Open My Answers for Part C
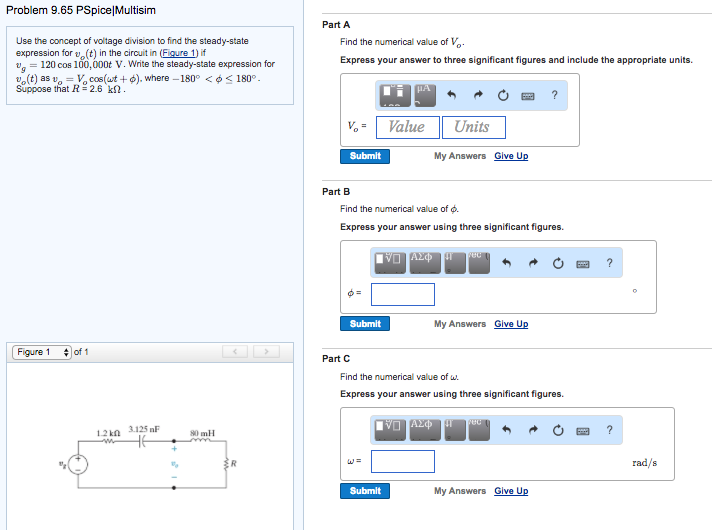Image resolution: width=712 pixels, height=530 pixels. (460, 491)
